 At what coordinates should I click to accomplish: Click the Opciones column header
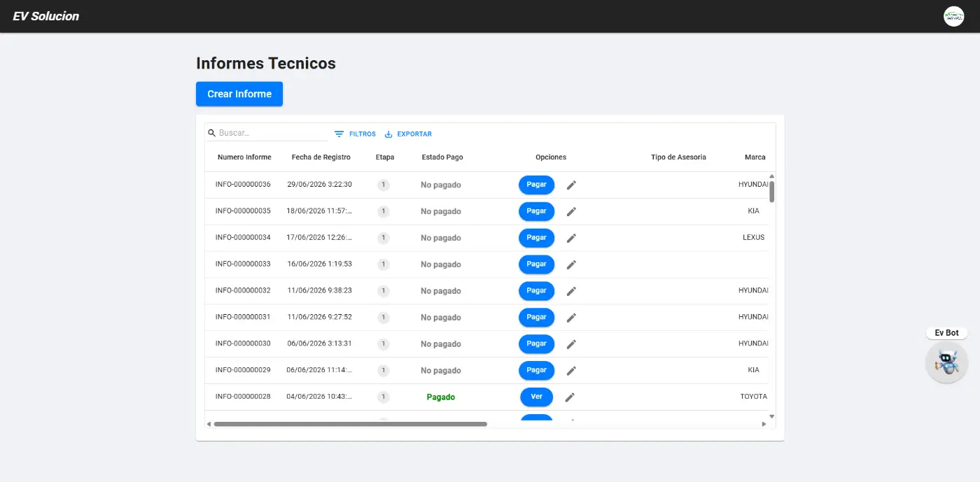[x=551, y=157]
